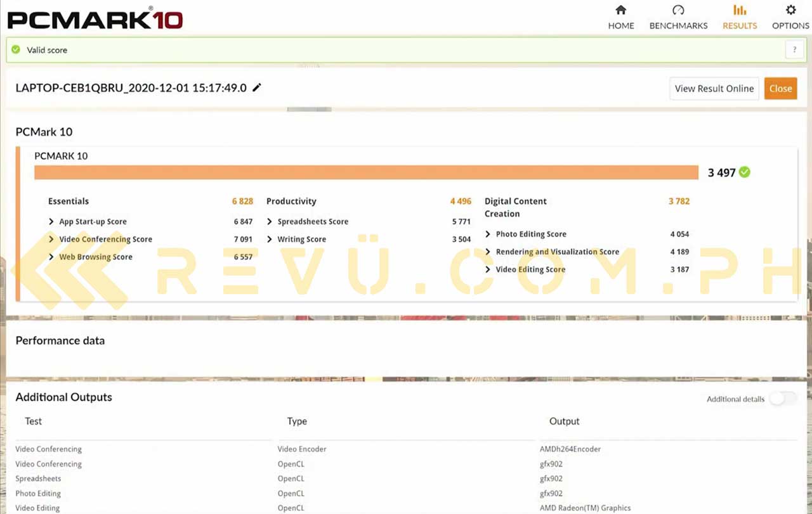Switch to the Benchmarks tab
Image resolution: width=812 pixels, height=514 pixels.
[678, 17]
